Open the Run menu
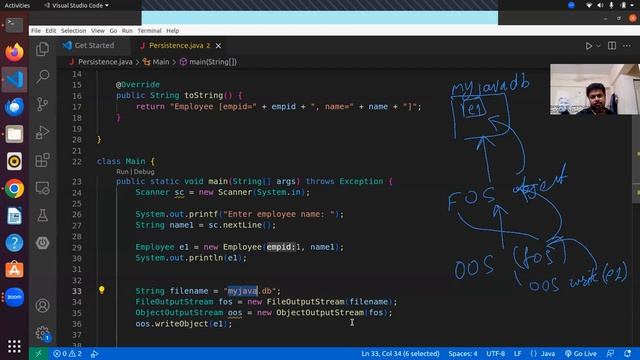 [127, 31]
